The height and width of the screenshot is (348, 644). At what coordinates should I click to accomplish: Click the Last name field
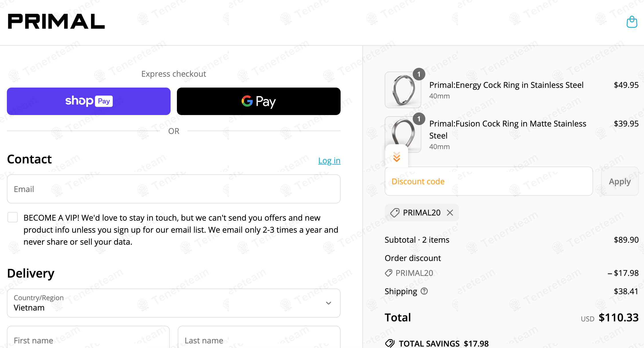pyautogui.click(x=259, y=337)
